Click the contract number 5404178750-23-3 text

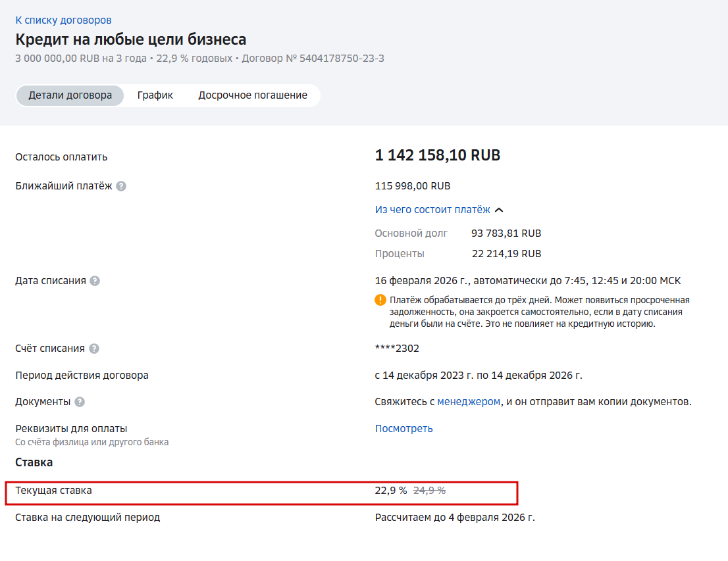342,59
